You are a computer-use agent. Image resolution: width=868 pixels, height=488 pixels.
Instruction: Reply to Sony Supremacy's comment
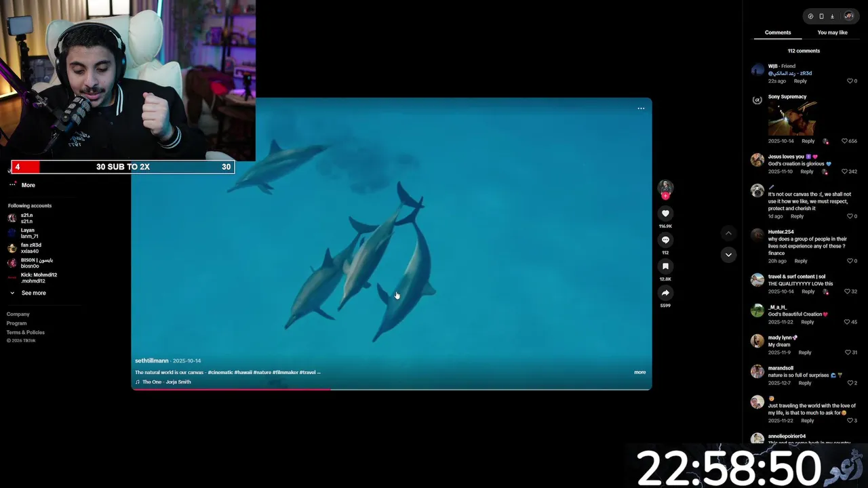tap(808, 141)
